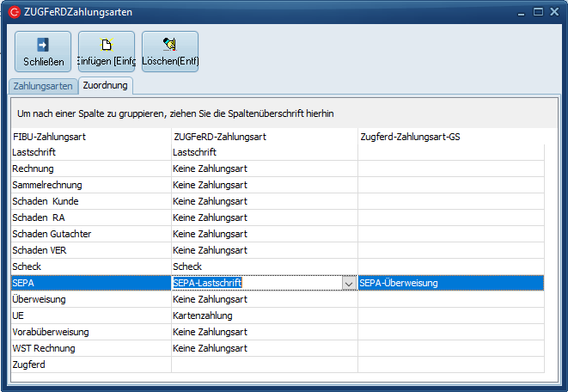Click Keine Zahlungsart in the Überweisung row
This screenshot has width=568, height=392.
265,299
